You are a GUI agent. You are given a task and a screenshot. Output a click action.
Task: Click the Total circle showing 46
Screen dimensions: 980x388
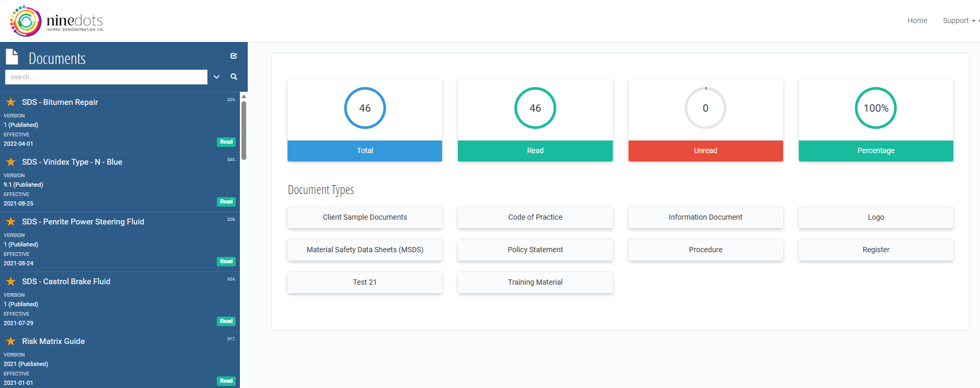(x=365, y=108)
